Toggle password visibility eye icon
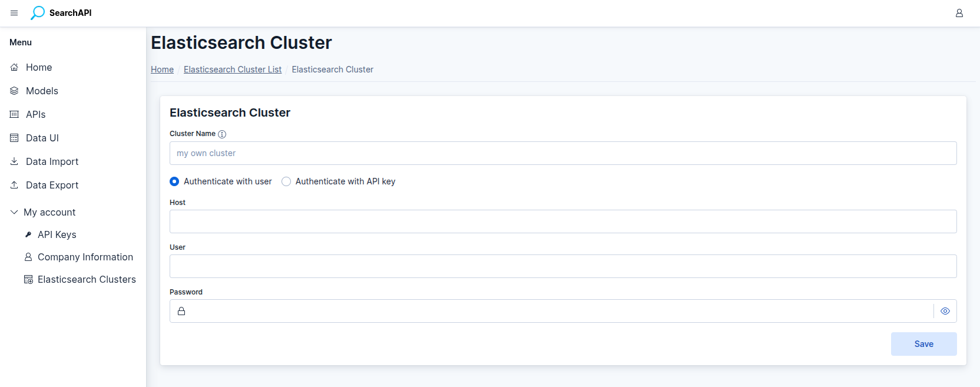Image resolution: width=980 pixels, height=387 pixels. coord(945,311)
